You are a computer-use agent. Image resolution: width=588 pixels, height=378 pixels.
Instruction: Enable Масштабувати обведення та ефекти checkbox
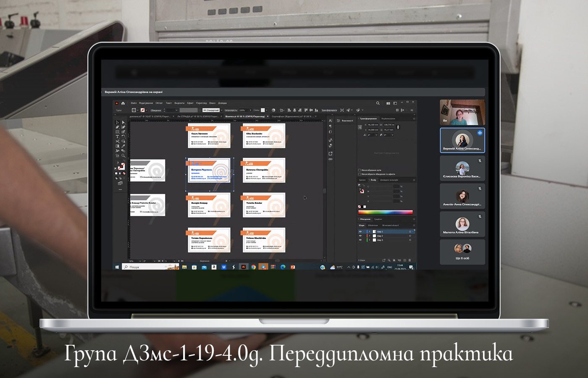pos(360,174)
